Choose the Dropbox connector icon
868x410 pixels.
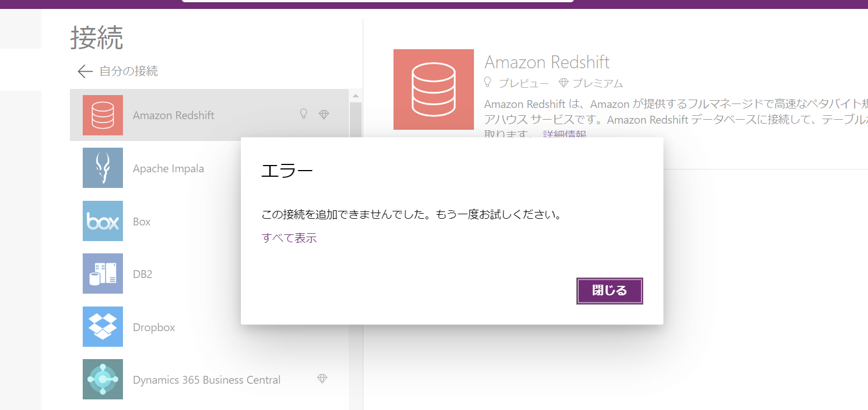point(103,327)
